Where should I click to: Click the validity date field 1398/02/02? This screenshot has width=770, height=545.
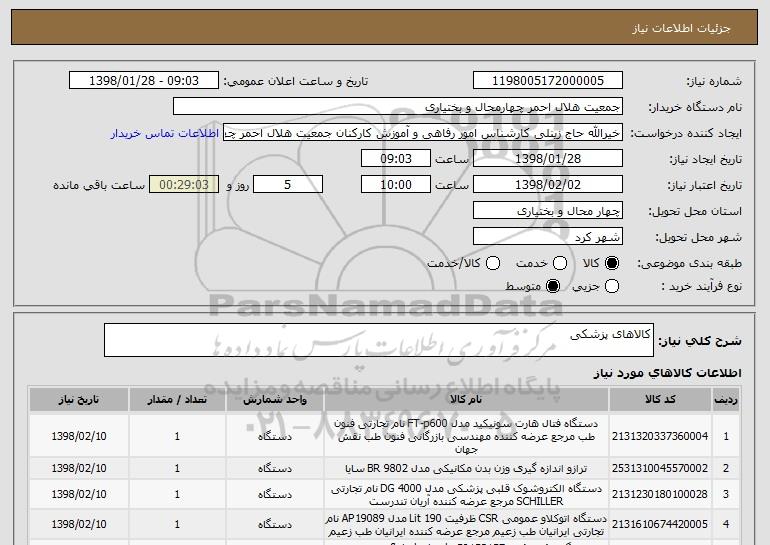coord(548,185)
